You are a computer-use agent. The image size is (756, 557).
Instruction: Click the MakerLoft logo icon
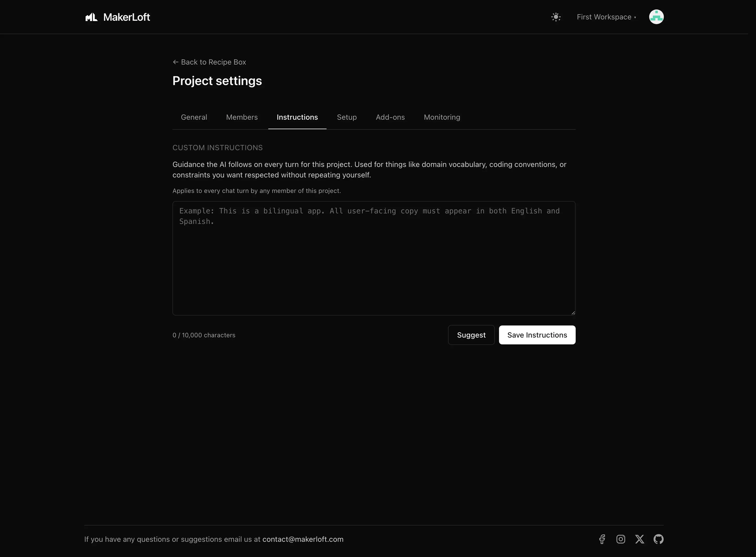tap(91, 17)
